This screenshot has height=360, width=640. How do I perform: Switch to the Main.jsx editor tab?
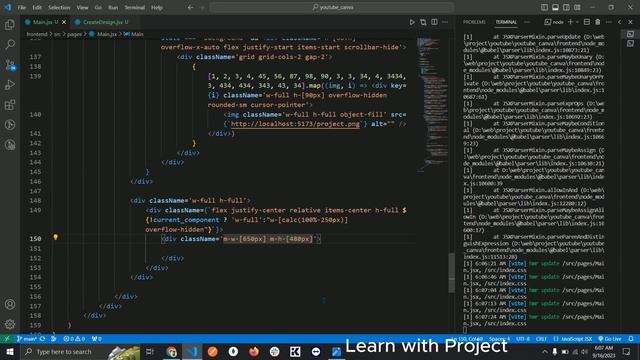(x=42, y=22)
